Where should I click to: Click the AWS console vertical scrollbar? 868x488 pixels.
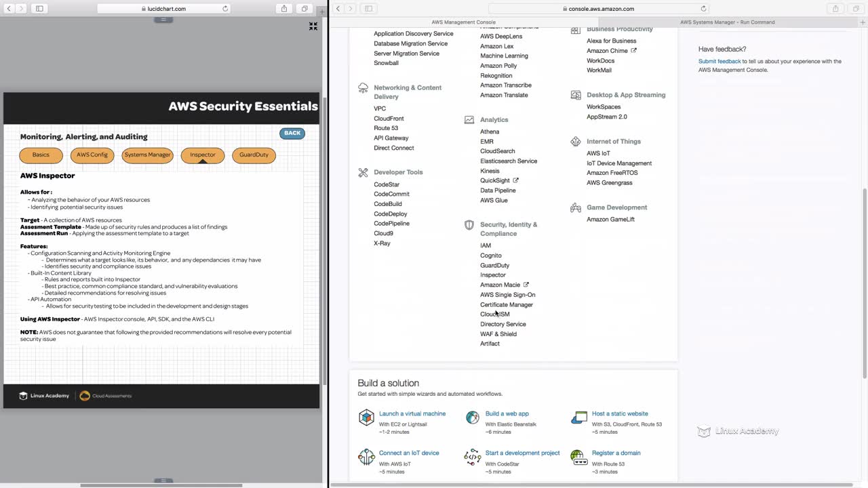point(865,283)
